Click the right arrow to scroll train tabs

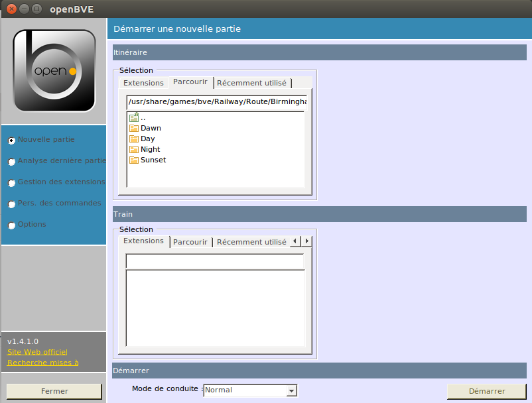coord(306,241)
